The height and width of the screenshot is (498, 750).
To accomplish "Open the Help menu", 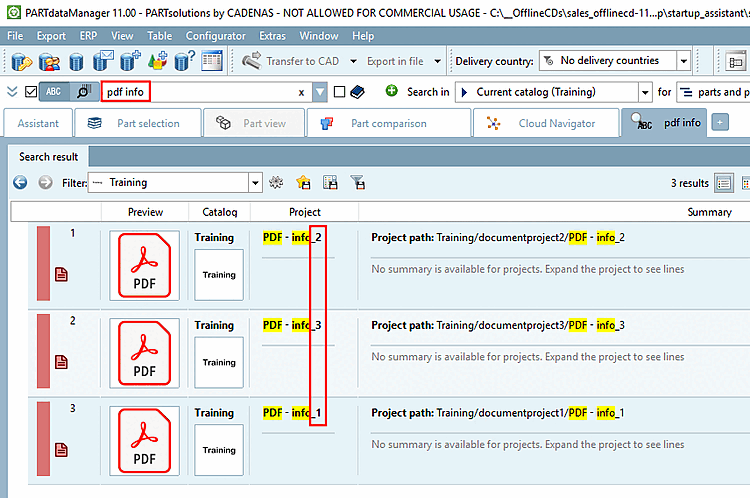I will (363, 36).
